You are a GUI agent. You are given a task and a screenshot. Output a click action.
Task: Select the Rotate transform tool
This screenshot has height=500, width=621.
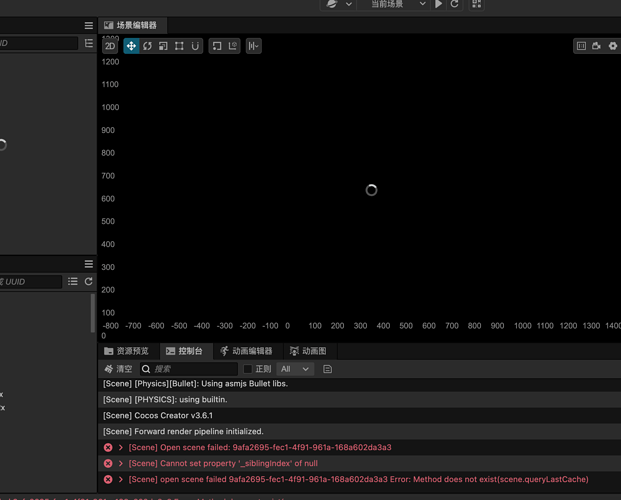147,46
